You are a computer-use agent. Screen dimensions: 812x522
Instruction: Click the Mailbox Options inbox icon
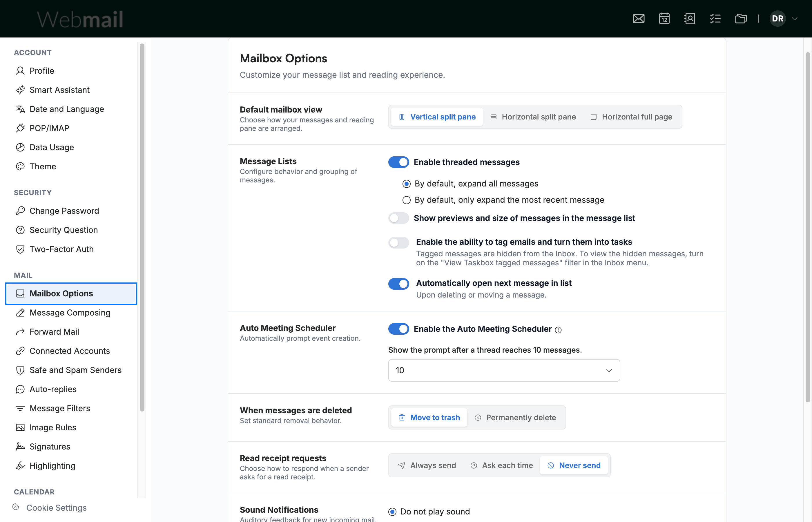point(20,293)
